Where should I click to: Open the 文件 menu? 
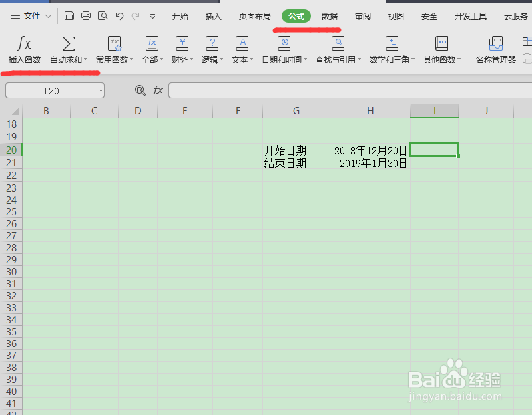[32, 16]
